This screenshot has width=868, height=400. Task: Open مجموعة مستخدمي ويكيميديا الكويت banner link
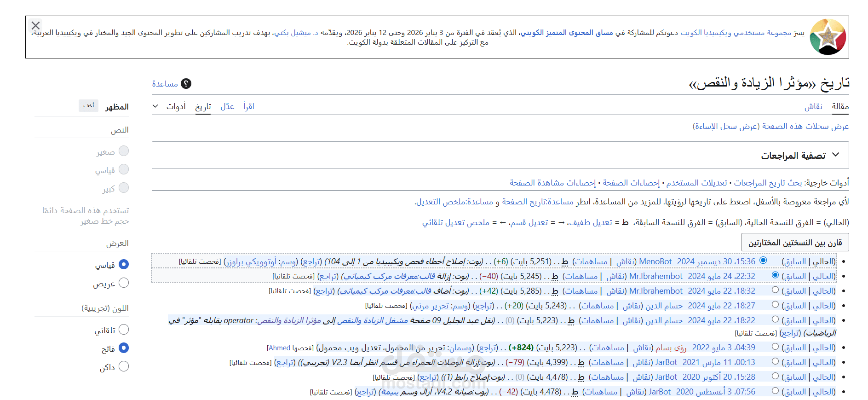[x=736, y=33]
